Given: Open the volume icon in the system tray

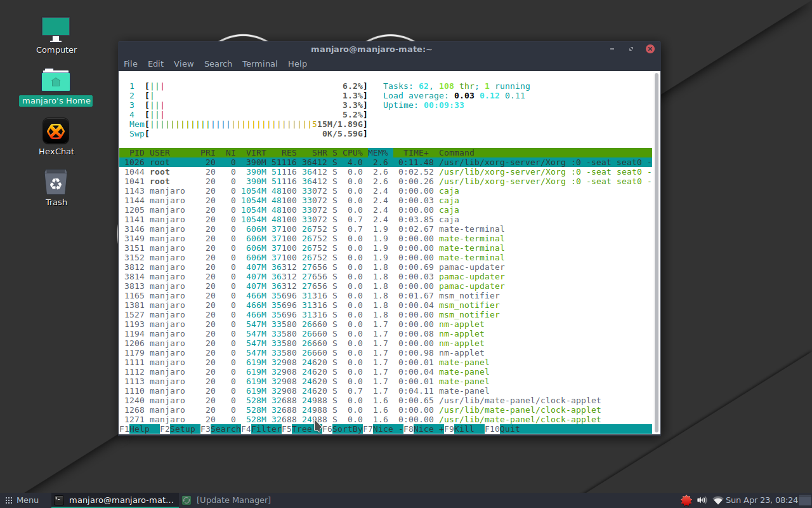Looking at the screenshot, I should point(702,500).
